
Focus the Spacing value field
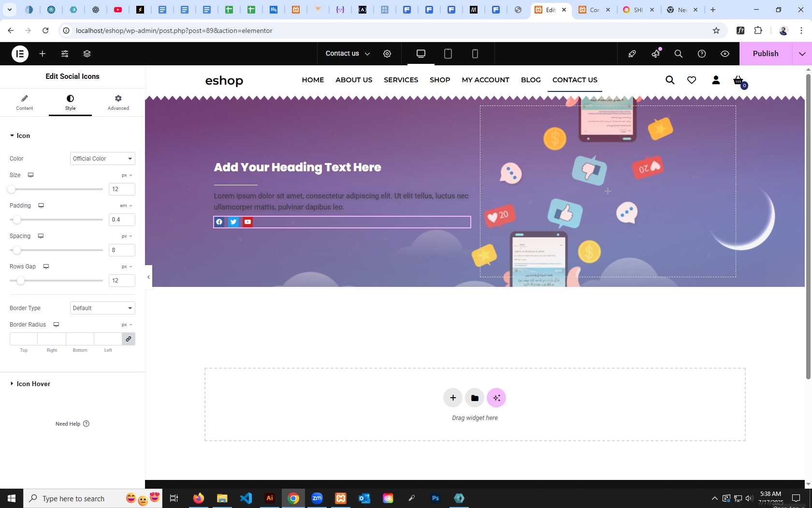click(x=122, y=250)
